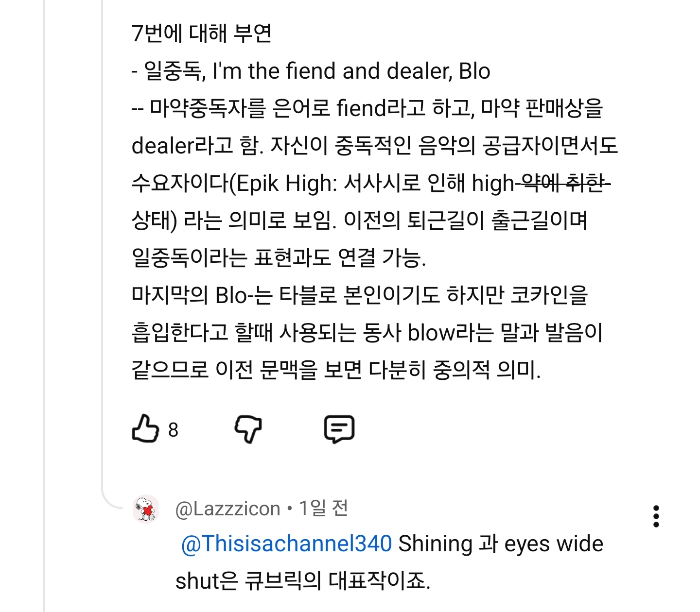
Task: Tap the line starting with 'dealer라고 함'
Action: click(374, 146)
